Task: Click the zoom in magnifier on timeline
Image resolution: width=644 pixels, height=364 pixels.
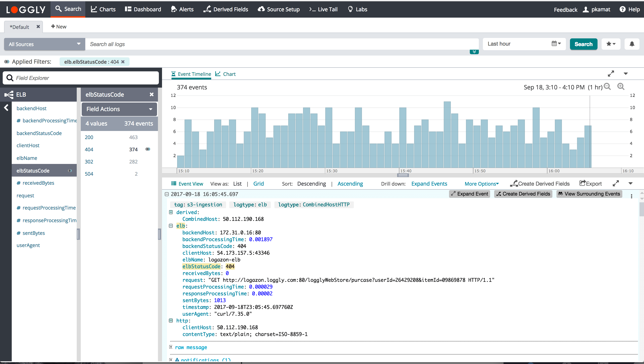Action: tap(621, 87)
